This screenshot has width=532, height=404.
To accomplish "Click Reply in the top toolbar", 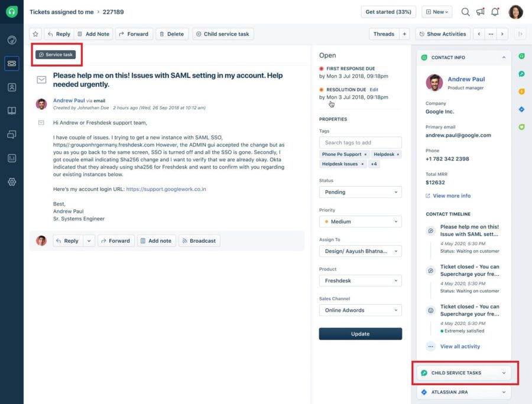I will tap(59, 34).
